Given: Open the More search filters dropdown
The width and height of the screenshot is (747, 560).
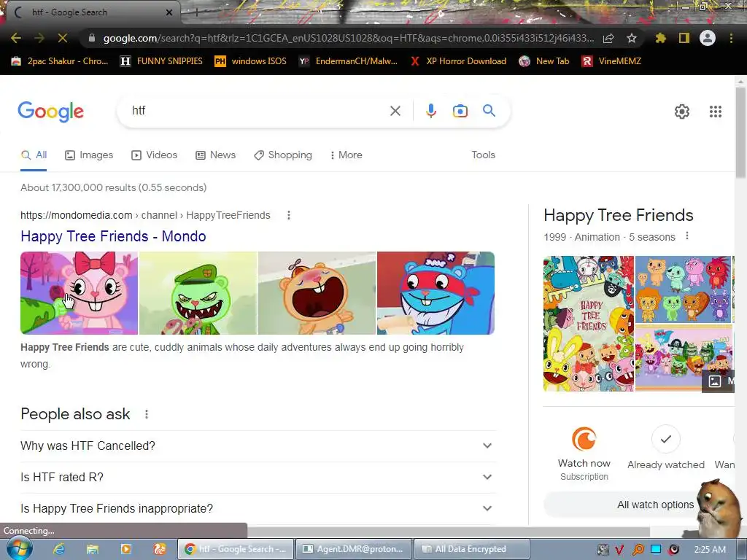Looking at the screenshot, I should 347,155.
